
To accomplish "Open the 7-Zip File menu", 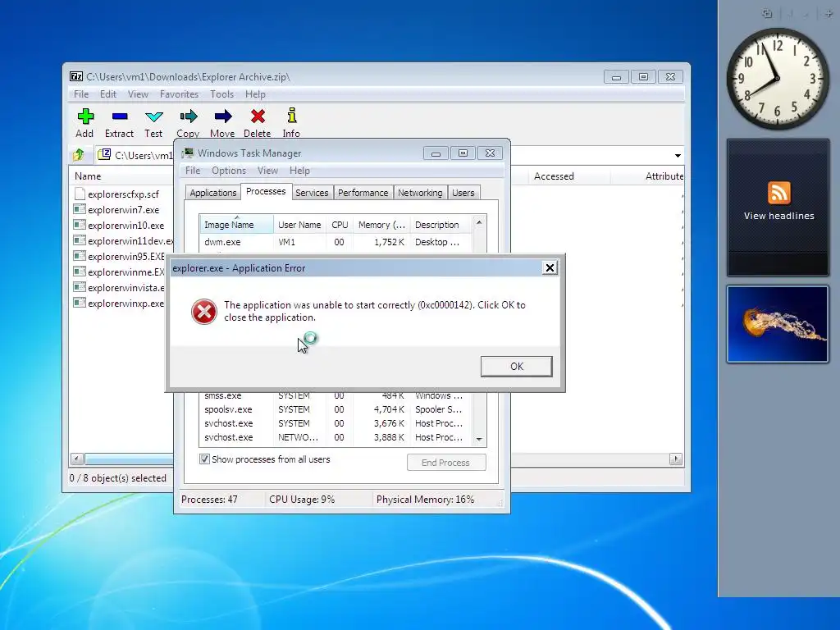I will click(x=81, y=94).
